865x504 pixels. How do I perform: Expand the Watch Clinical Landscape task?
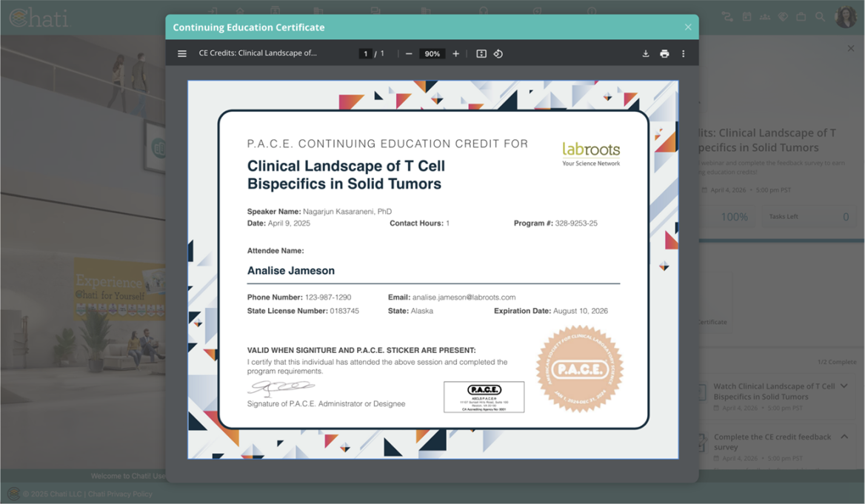pyautogui.click(x=844, y=386)
